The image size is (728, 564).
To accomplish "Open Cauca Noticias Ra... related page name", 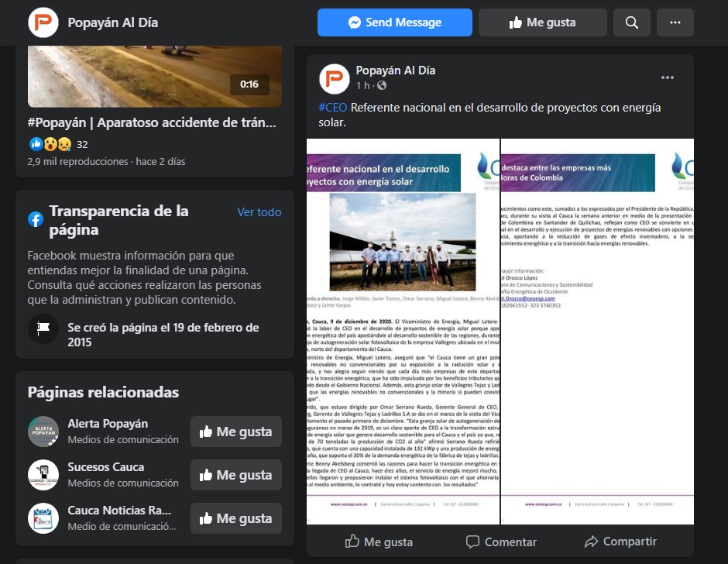I will [119, 510].
